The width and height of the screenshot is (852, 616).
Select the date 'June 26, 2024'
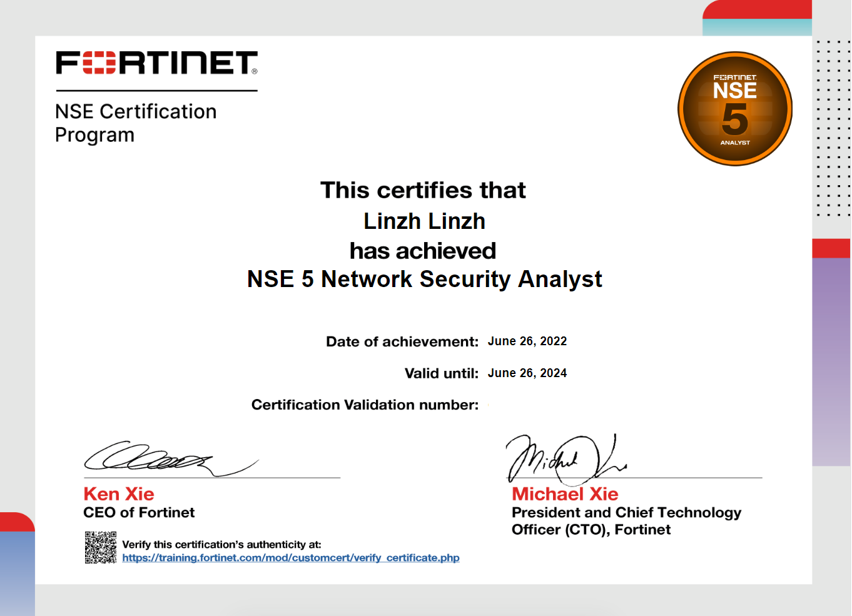pos(527,373)
